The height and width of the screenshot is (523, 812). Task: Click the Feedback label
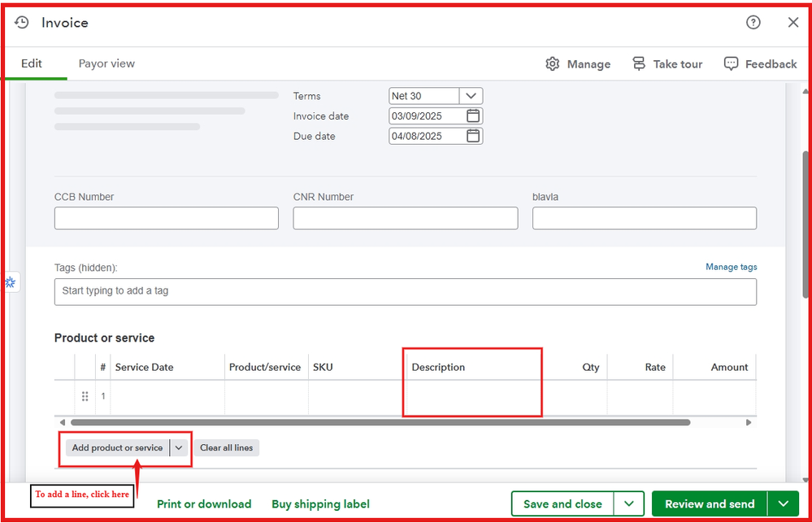pyautogui.click(x=771, y=64)
